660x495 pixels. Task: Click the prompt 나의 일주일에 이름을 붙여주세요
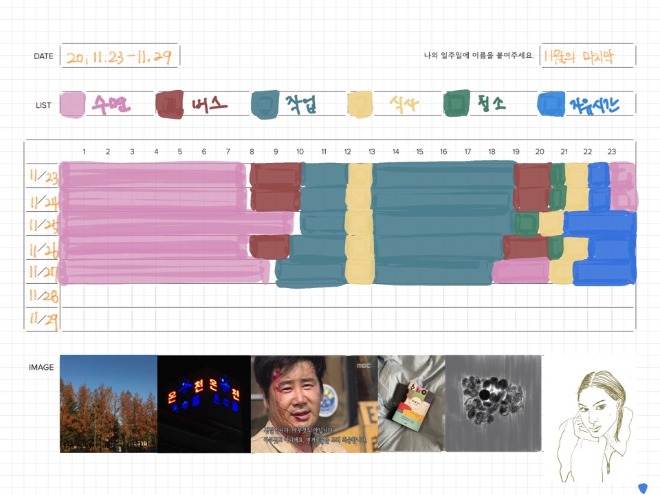[x=479, y=56]
